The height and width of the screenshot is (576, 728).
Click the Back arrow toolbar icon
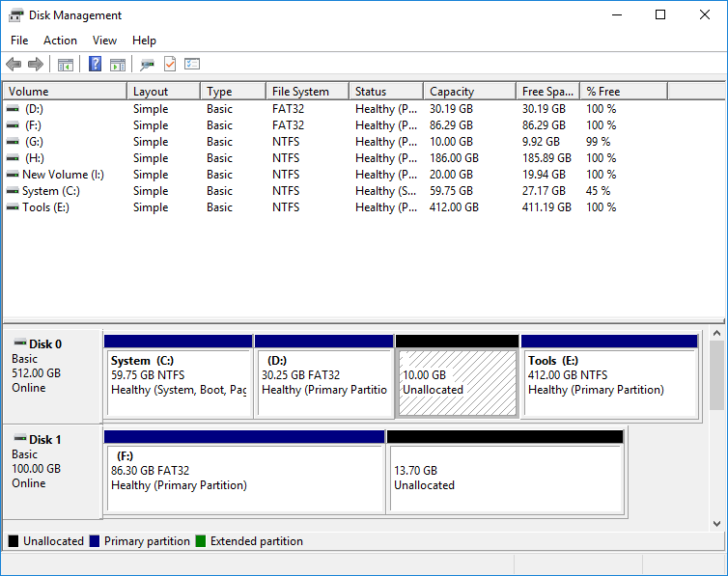tap(14, 65)
